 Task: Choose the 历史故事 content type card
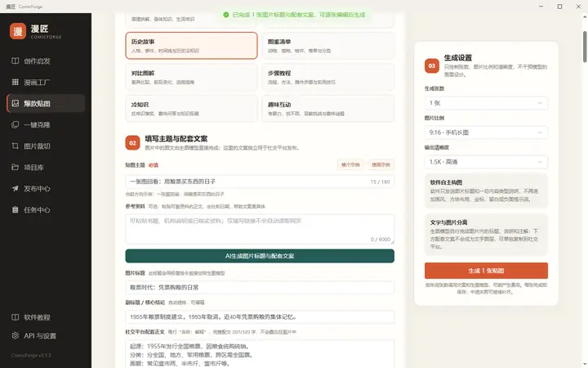pos(191,46)
